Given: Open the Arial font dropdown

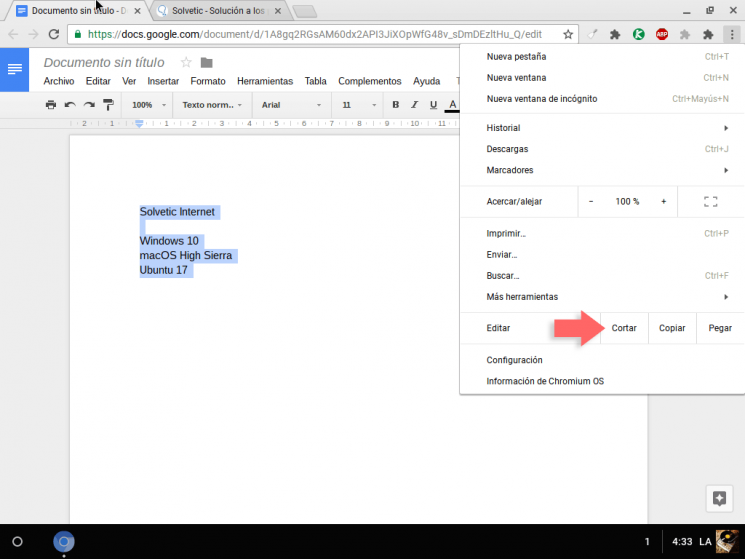Looking at the screenshot, I should point(291,104).
